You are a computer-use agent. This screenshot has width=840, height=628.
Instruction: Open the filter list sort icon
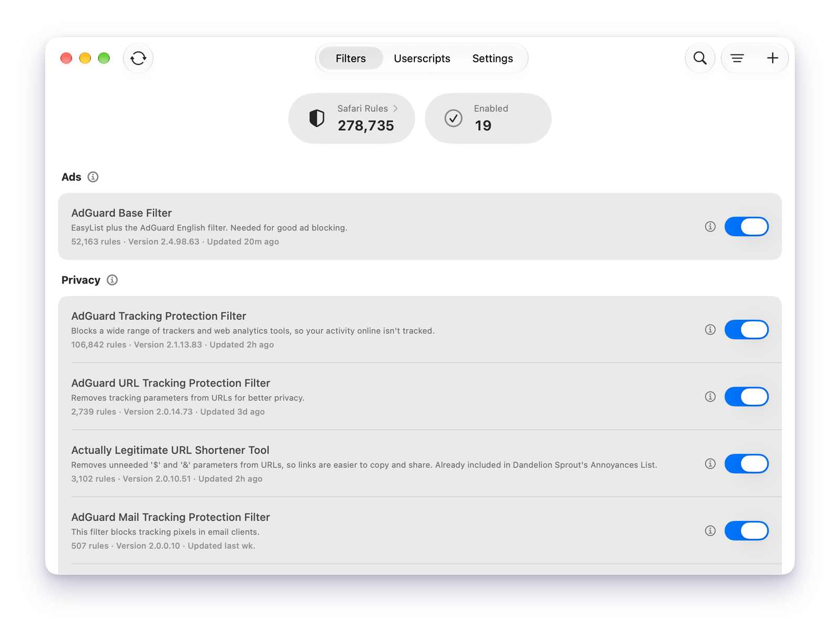(x=737, y=58)
